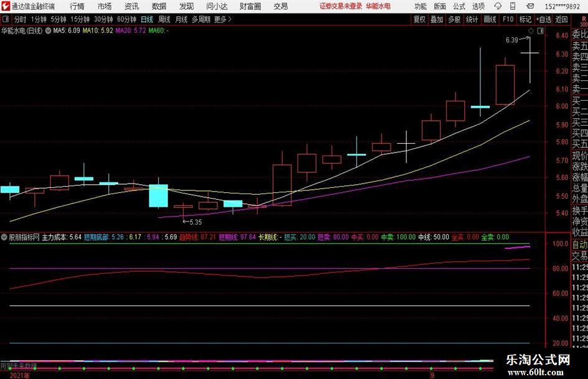Screen dimensions: 588x379
Task: Click the 换手 label in right sidebar
Action: pos(580,210)
